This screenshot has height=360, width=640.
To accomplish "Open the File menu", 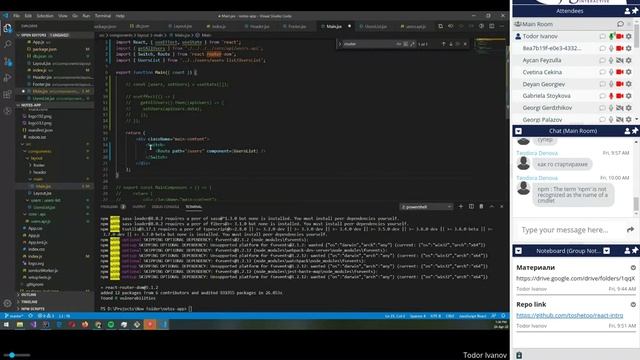I will click(16, 16).
